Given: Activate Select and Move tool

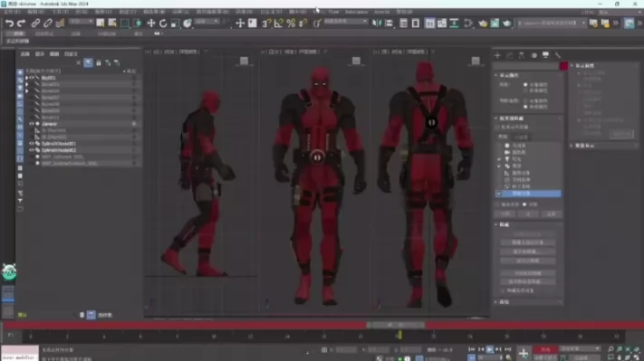Looking at the screenshot, I should click(x=150, y=24).
